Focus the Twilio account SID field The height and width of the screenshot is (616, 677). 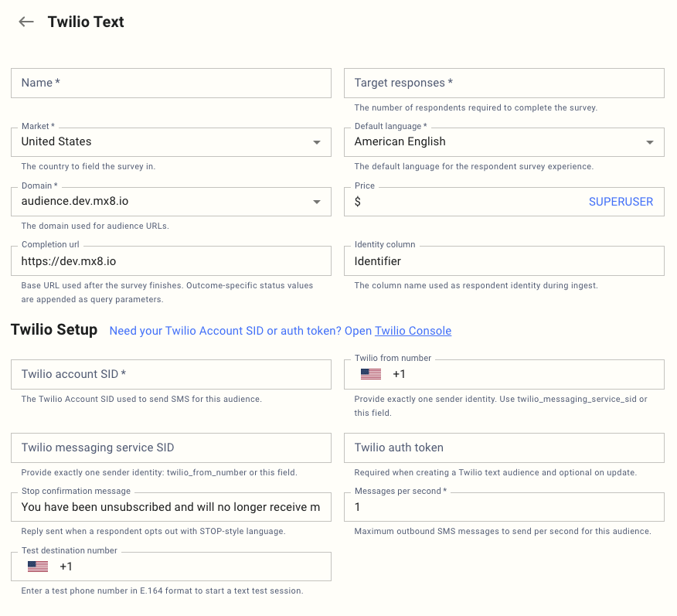coord(171,374)
